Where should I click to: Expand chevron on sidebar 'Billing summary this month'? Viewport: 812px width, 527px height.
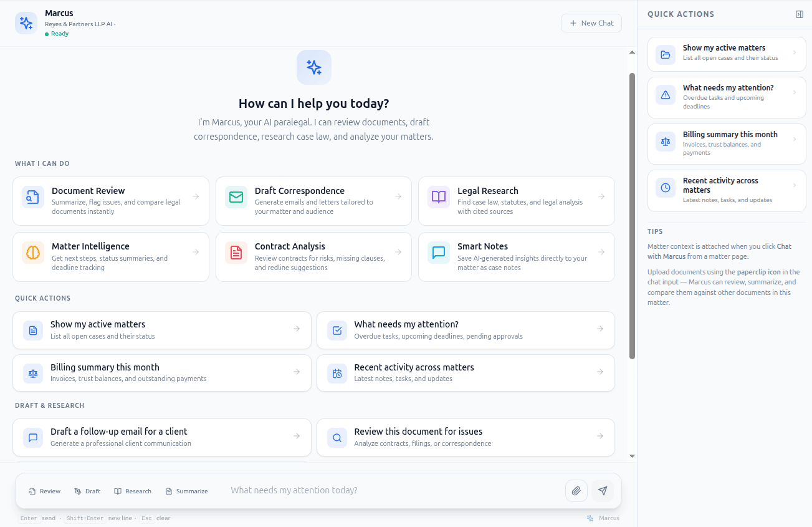pyautogui.click(x=795, y=139)
